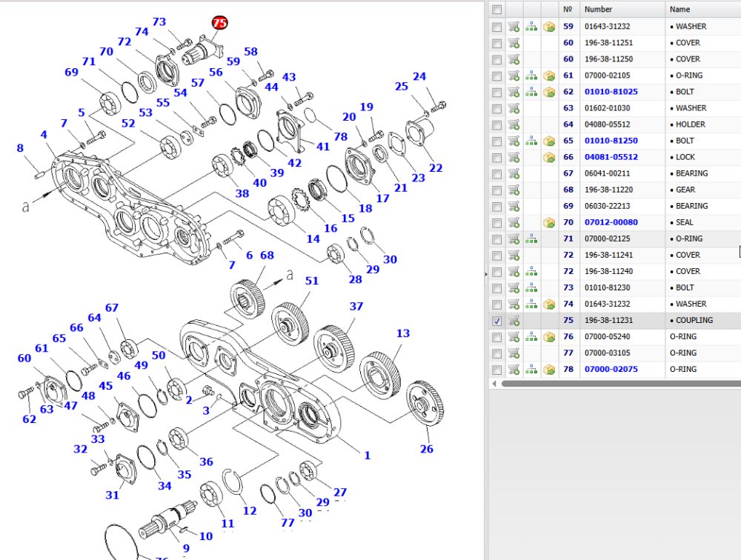
Task: Add WASHER 01643-31232 row 59 to cart
Action: 514,27
